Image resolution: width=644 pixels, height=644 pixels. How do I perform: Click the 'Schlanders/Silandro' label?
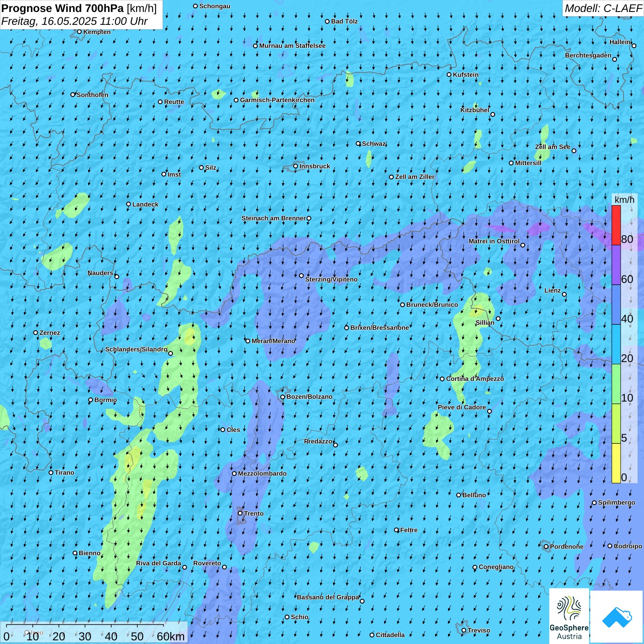[x=136, y=349]
